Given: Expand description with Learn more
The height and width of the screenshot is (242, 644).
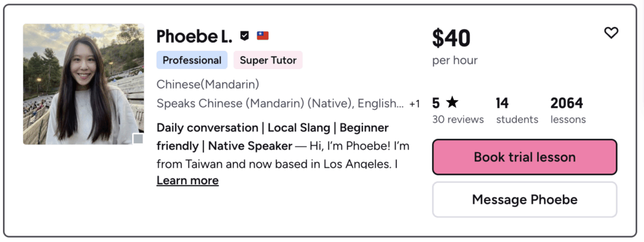Looking at the screenshot, I should pos(187,180).
